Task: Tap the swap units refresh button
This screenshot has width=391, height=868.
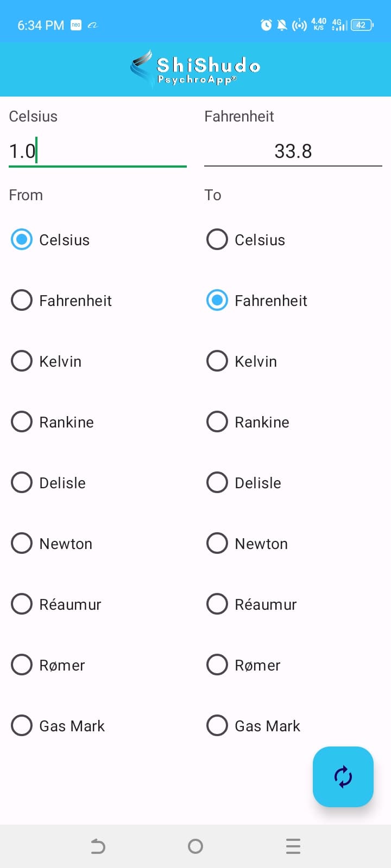Action: (x=343, y=776)
